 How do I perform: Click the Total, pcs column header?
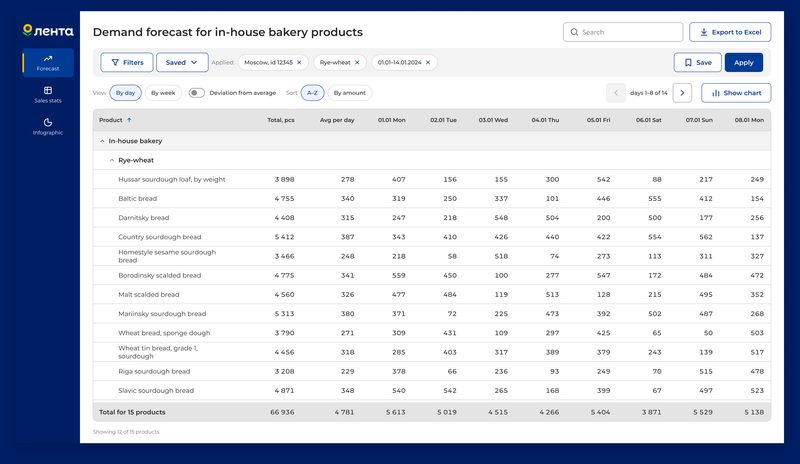pyautogui.click(x=281, y=120)
